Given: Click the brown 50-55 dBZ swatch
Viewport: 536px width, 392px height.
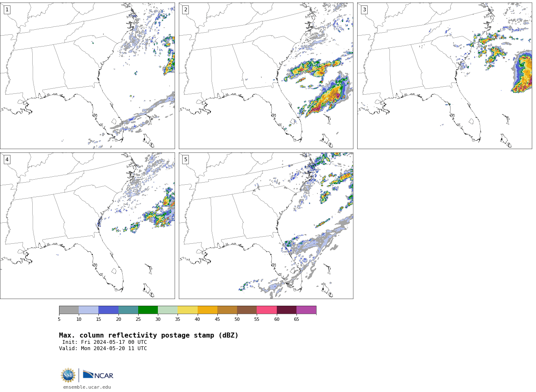Looking at the screenshot, I should [x=247, y=310].
